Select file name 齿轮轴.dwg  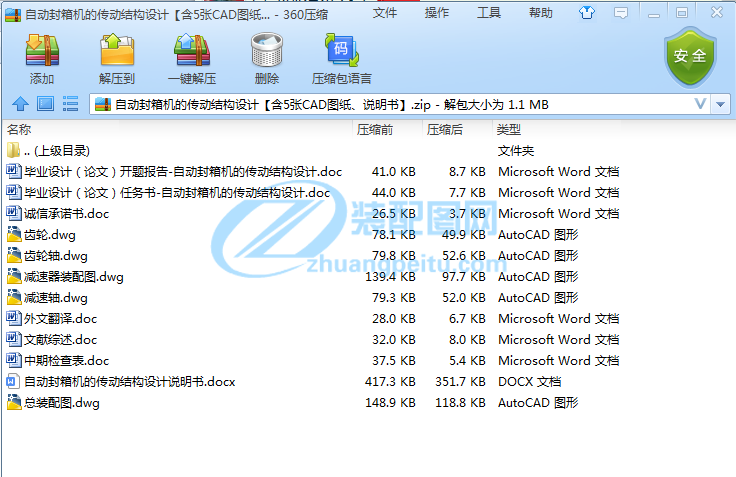[x=56, y=256]
